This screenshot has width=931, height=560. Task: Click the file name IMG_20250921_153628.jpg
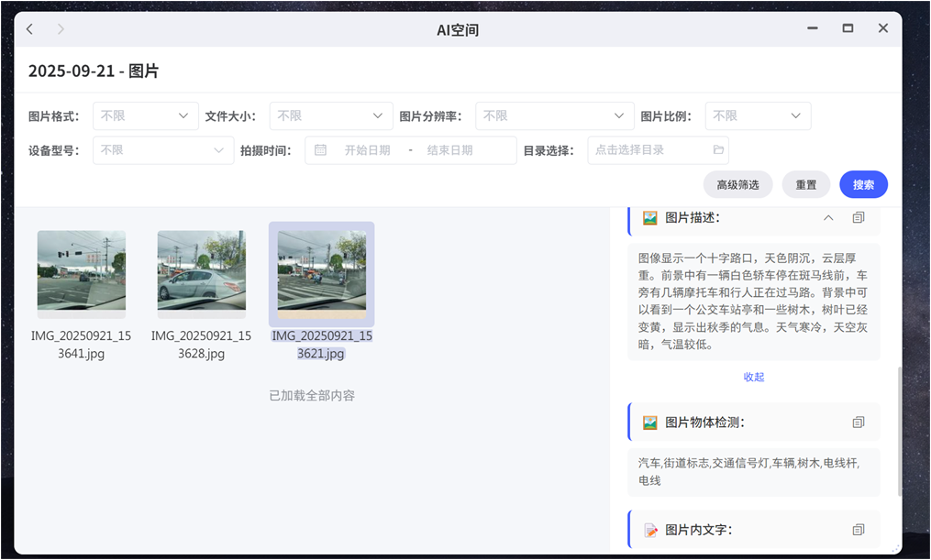click(201, 345)
